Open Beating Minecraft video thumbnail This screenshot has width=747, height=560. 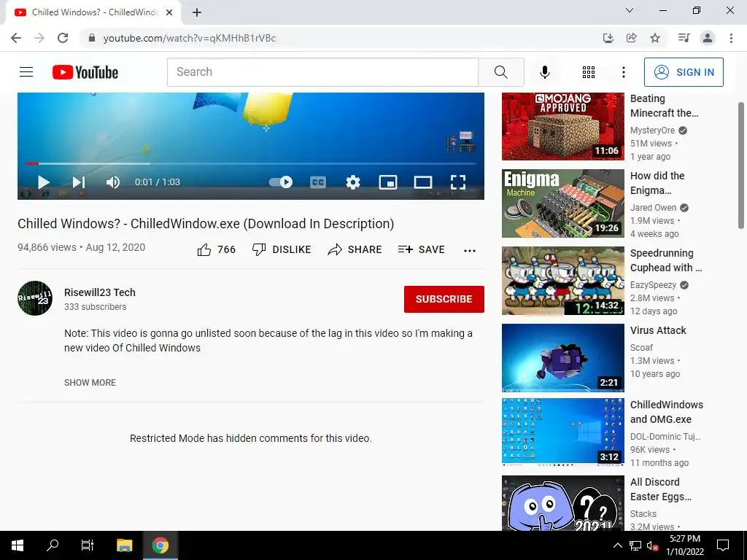pyautogui.click(x=562, y=126)
